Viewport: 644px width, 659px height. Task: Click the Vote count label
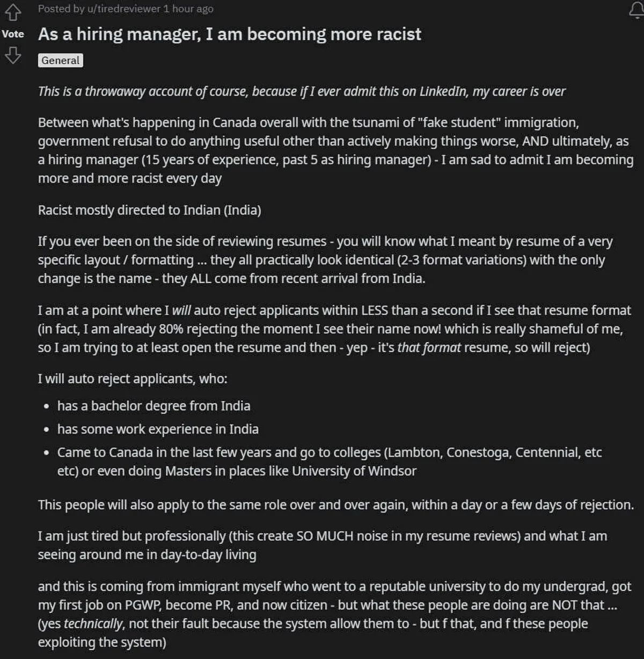click(x=13, y=34)
